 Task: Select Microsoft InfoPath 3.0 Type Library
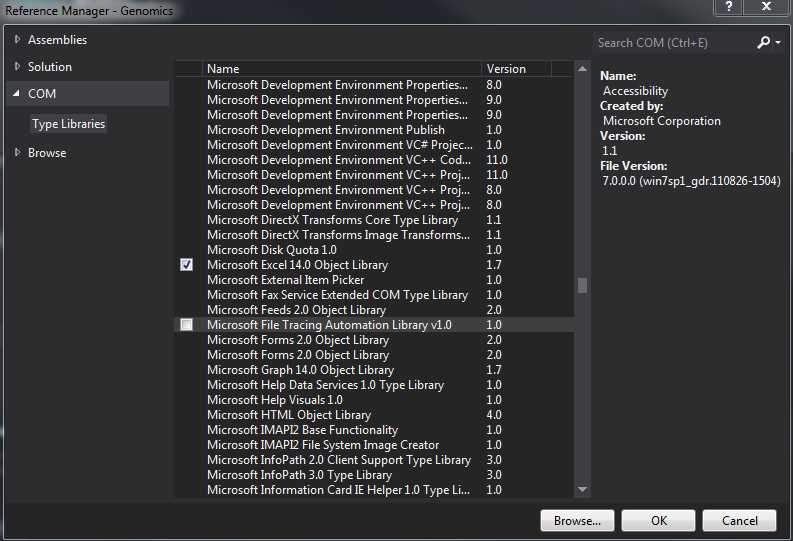coord(374,475)
